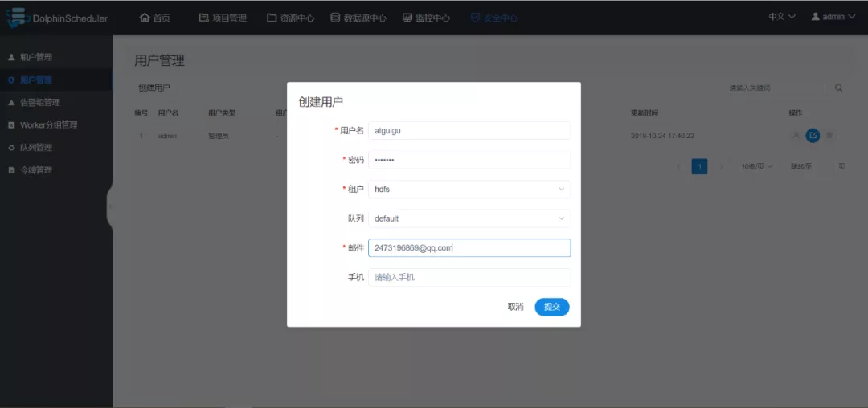Screen dimensions: 868x408
Task: Click 提交 to submit the new user
Action: (552, 307)
